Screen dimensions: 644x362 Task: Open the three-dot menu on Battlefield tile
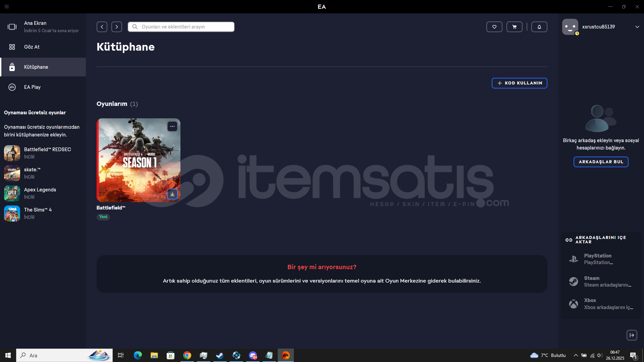coord(172,126)
